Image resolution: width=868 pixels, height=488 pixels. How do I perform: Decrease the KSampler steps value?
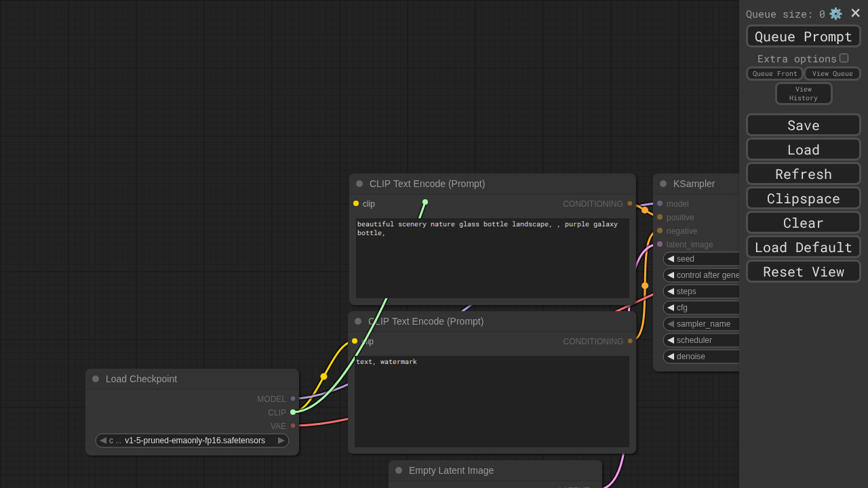point(671,291)
